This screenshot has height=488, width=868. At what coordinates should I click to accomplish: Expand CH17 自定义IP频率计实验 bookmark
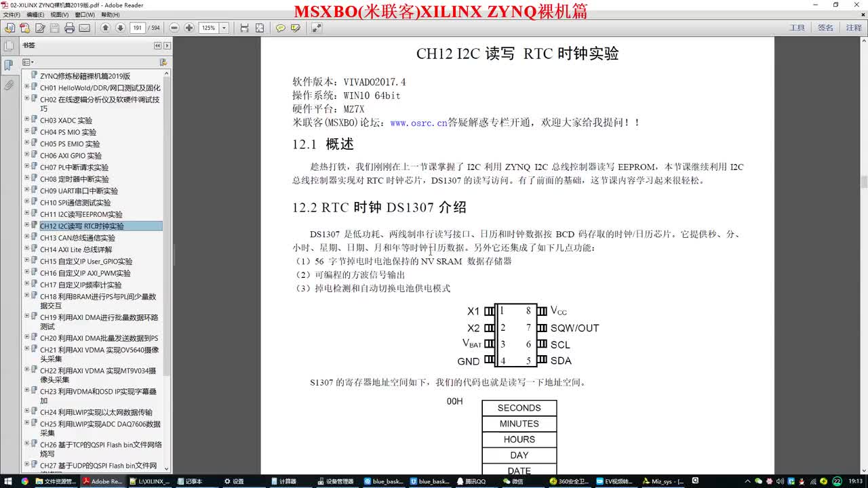(26, 284)
